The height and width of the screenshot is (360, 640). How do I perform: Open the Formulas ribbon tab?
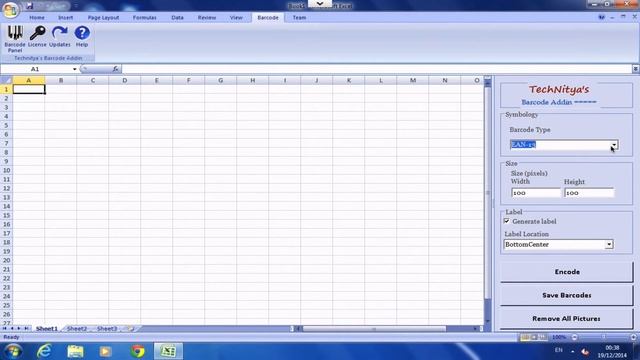click(x=144, y=18)
